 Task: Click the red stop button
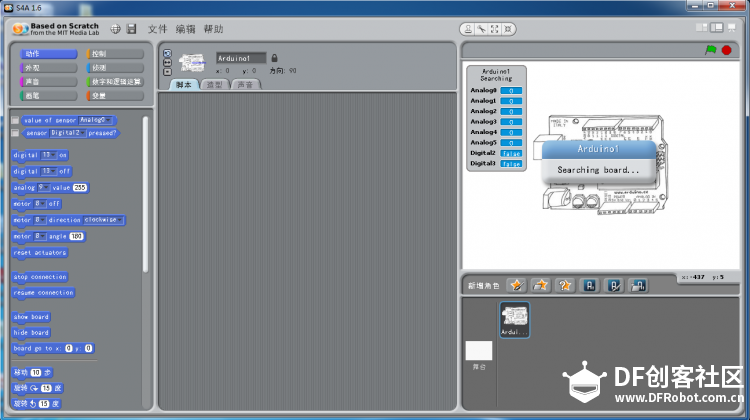tap(727, 50)
